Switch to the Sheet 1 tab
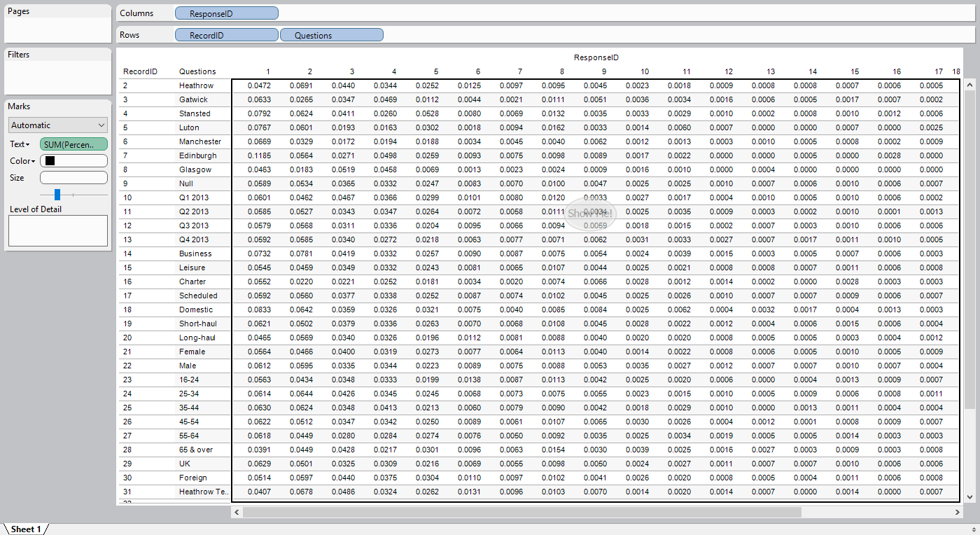980x535 pixels. [26, 529]
